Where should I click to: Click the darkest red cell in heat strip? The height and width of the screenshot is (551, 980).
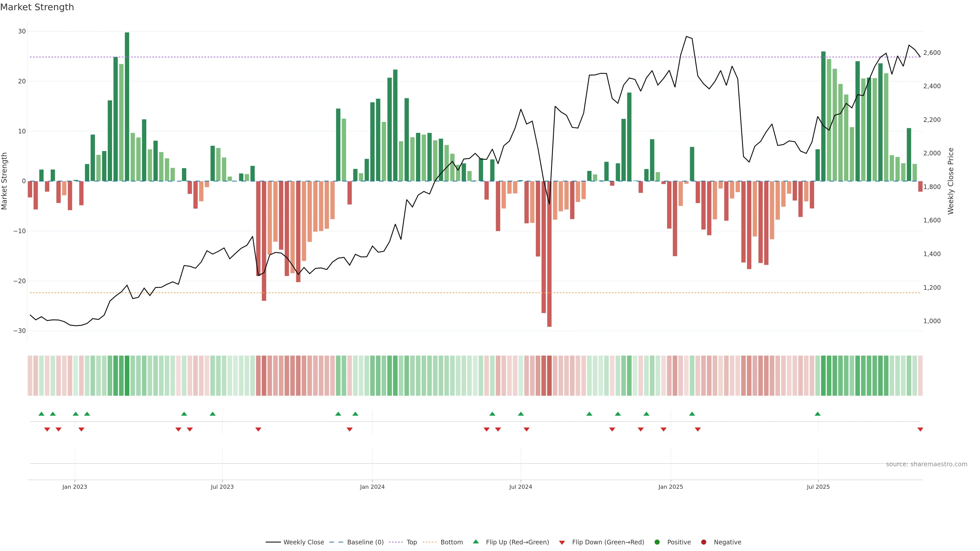(x=549, y=376)
